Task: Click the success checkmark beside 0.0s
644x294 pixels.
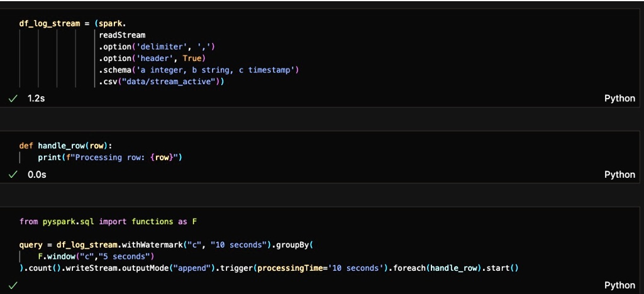Action: pos(13,175)
